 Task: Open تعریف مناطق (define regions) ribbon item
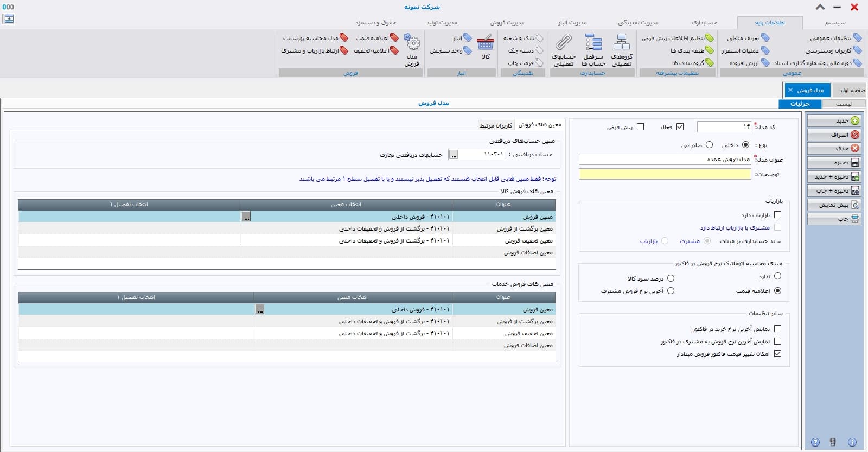748,38
